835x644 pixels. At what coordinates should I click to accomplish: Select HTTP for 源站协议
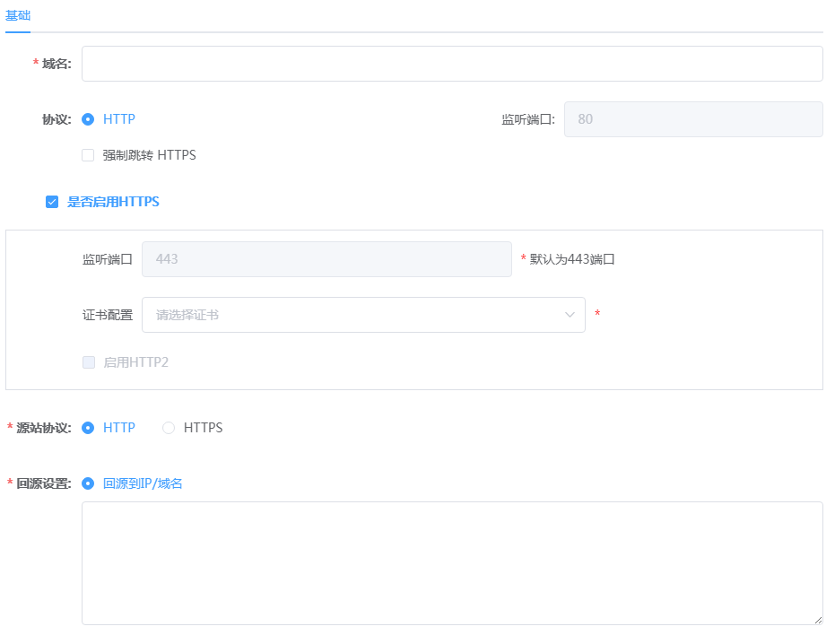(x=88, y=428)
